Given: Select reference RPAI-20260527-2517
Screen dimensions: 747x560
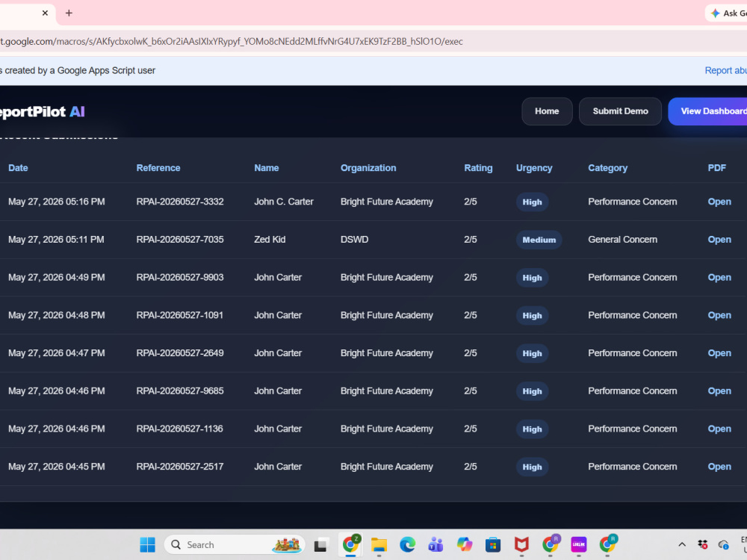Looking at the screenshot, I should pyautogui.click(x=179, y=467).
